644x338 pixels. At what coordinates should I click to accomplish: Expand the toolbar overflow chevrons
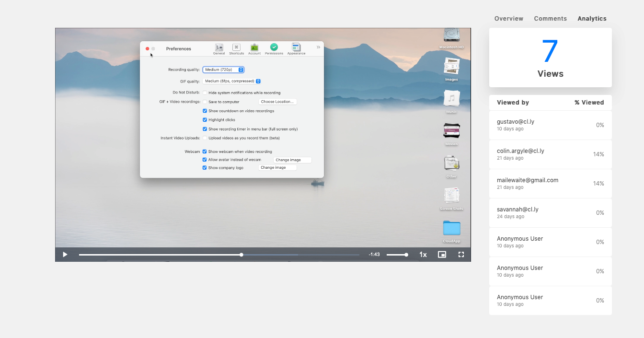point(318,47)
